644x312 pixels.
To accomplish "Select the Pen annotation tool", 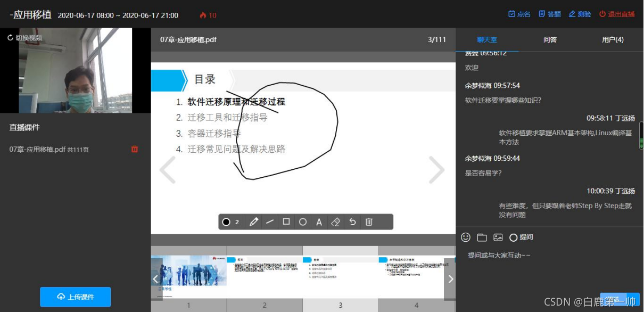I will [253, 222].
